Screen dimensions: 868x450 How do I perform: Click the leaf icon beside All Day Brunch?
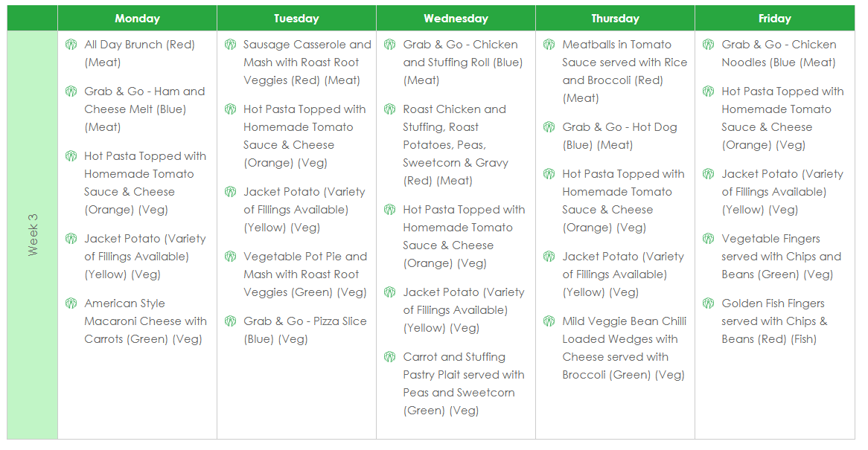[71, 45]
